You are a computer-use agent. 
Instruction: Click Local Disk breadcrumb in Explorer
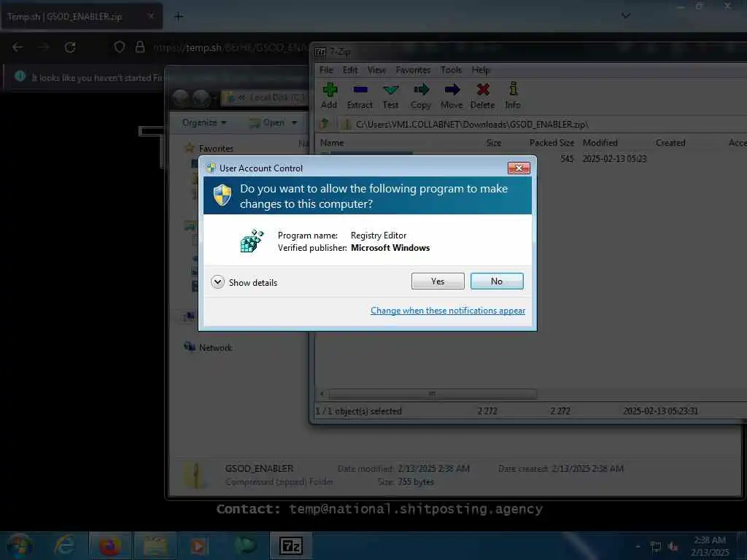pos(278,98)
